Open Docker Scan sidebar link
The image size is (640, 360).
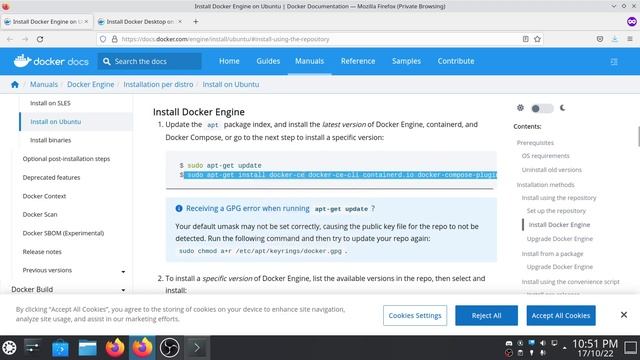click(x=40, y=214)
